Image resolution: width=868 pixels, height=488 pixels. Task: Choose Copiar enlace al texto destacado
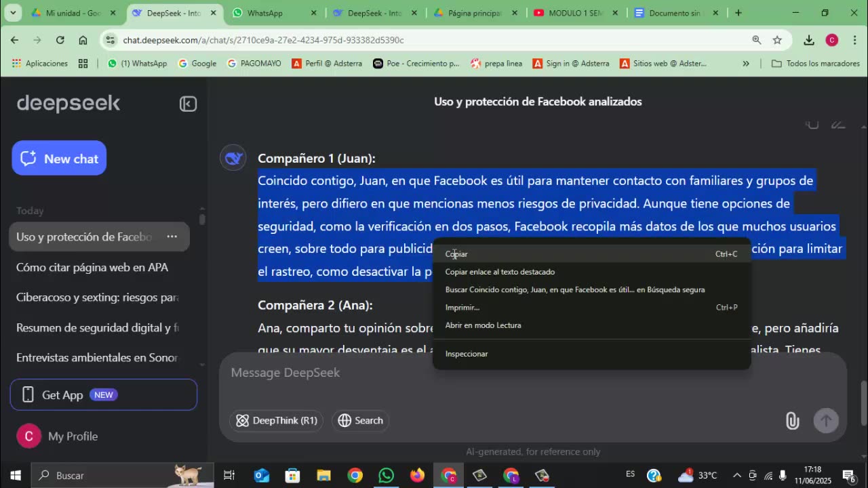coord(591,272)
